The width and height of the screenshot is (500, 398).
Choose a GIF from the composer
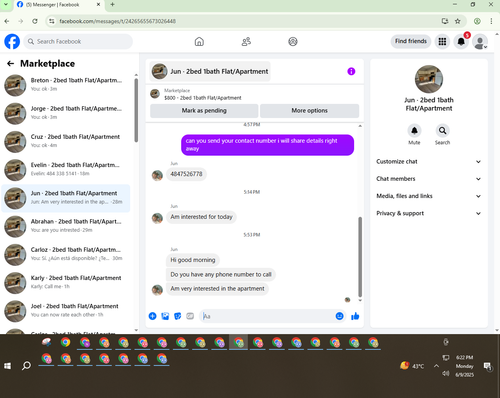[190, 316]
